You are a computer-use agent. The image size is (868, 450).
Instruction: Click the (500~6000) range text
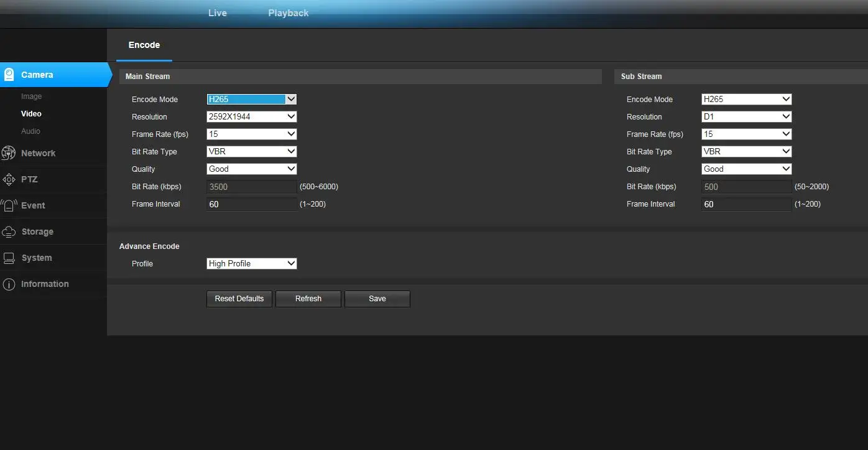pos(319,187)
